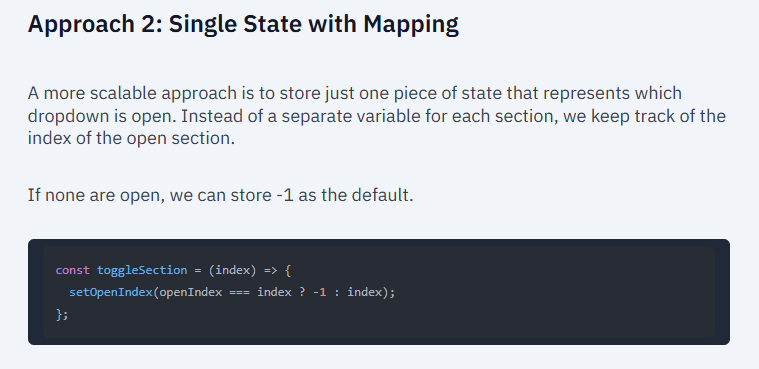Click the 'toggleSection' function name
The width and height of the screenshot is (759, 369).
point(142,270)
